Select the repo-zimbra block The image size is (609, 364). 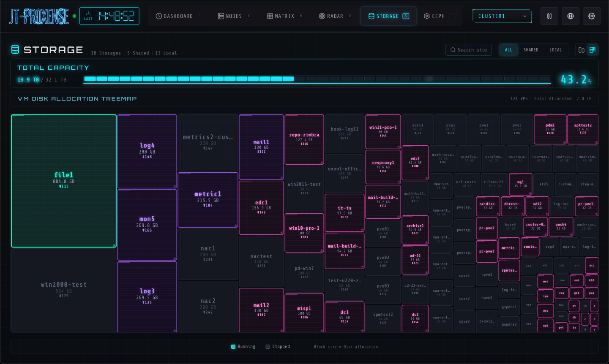pos(304,139)
